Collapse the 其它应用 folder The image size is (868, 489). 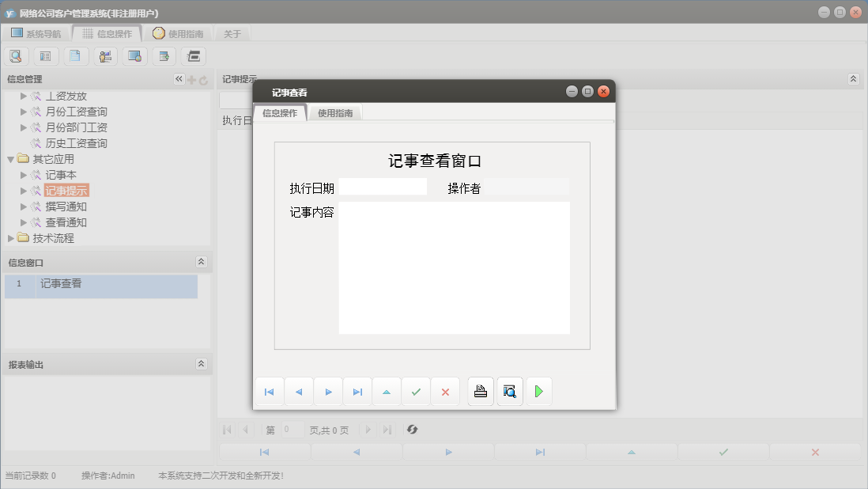[10, 158]
